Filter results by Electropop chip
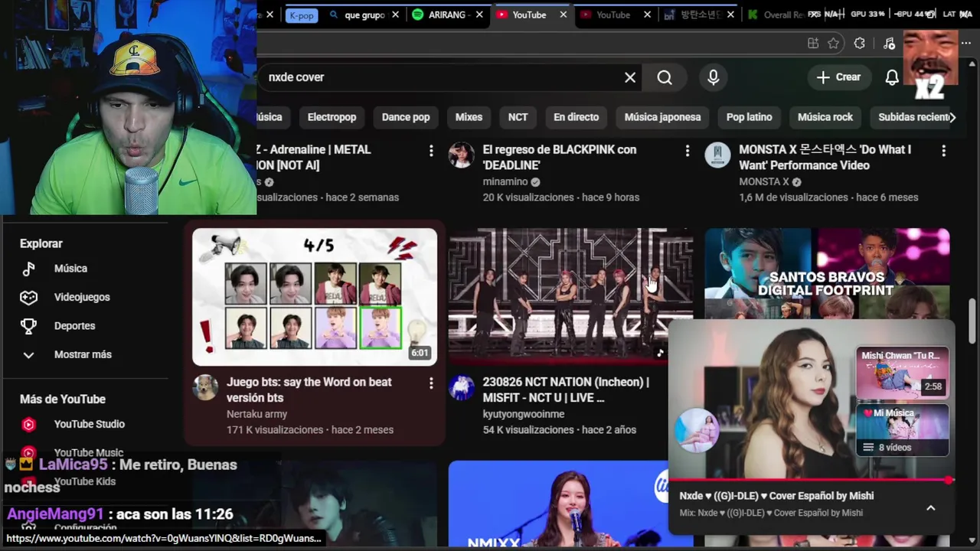Image resolution: width=980 pixels, height=551 pixels. (x=332, y=117)
